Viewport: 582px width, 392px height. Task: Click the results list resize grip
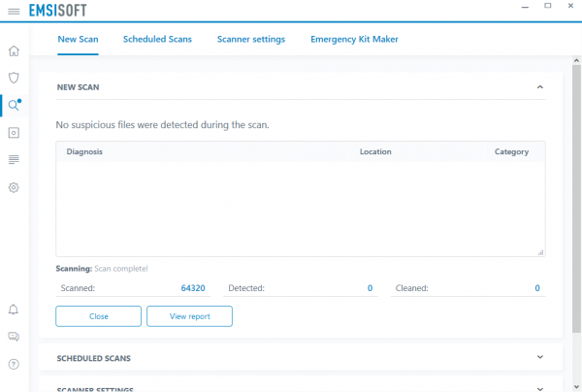click(x=541, y=252)
